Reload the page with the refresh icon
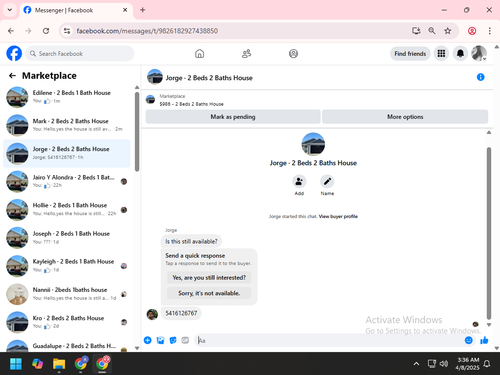Image resolution: width=500 pixels, height=375 pixels. click(46, 31)
